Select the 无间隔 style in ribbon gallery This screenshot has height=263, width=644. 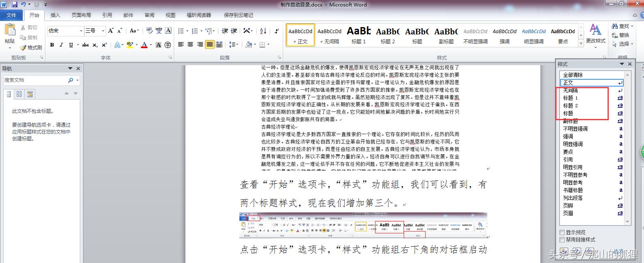329,35
